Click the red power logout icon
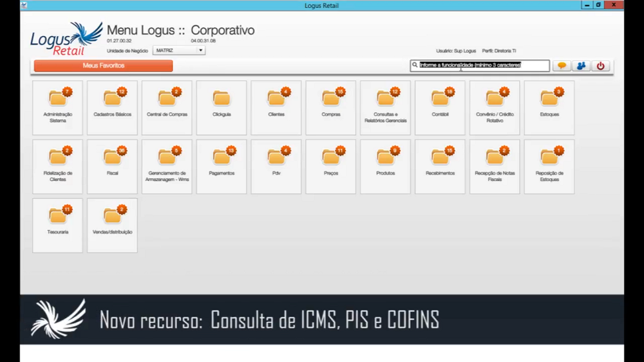The width and height of the screenshot is (644, 362). 600,66
